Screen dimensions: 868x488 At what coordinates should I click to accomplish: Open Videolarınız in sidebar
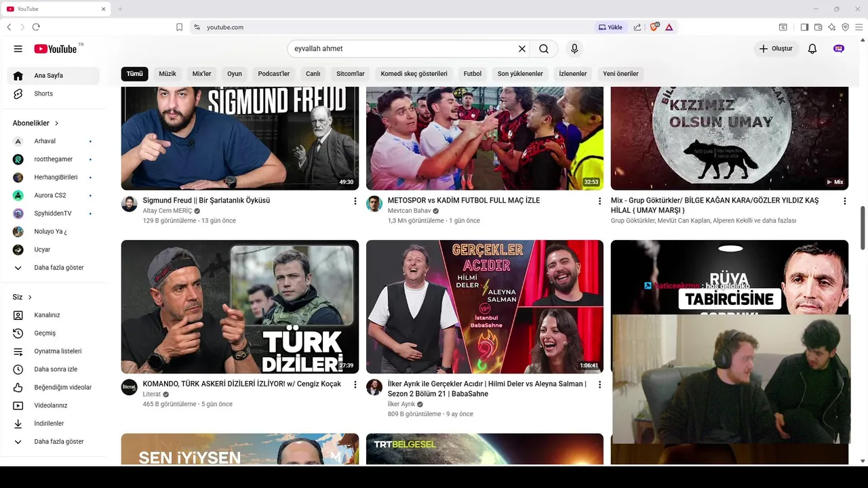point(54,405)
